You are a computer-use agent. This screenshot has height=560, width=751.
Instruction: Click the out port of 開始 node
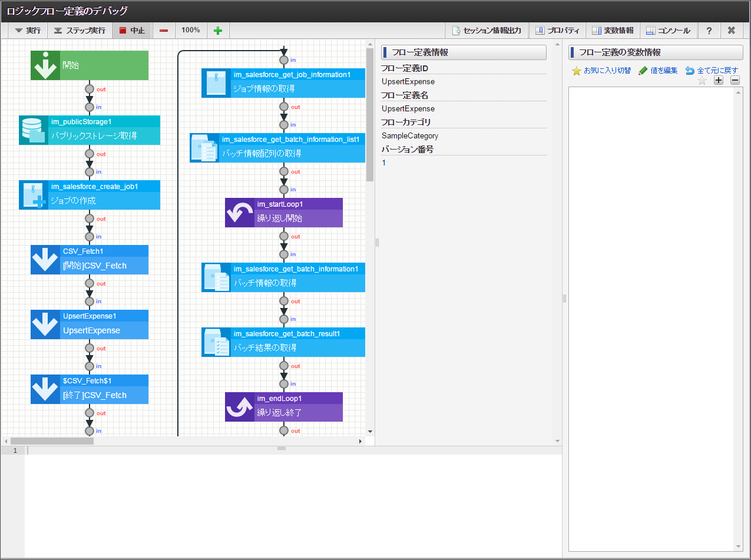click(x=90, y=90)
